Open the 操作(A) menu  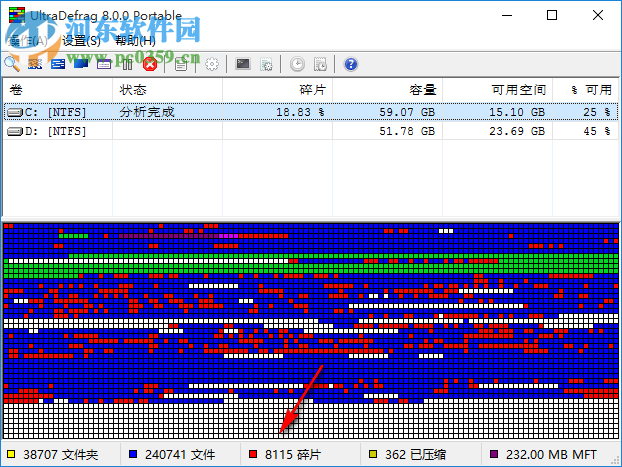[x=28, y=40]
